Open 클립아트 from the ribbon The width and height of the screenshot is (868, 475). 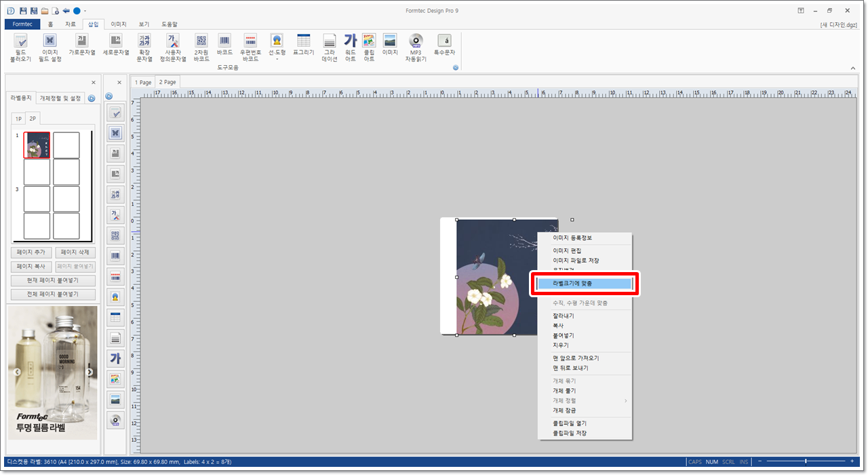[x=369, y=47]
